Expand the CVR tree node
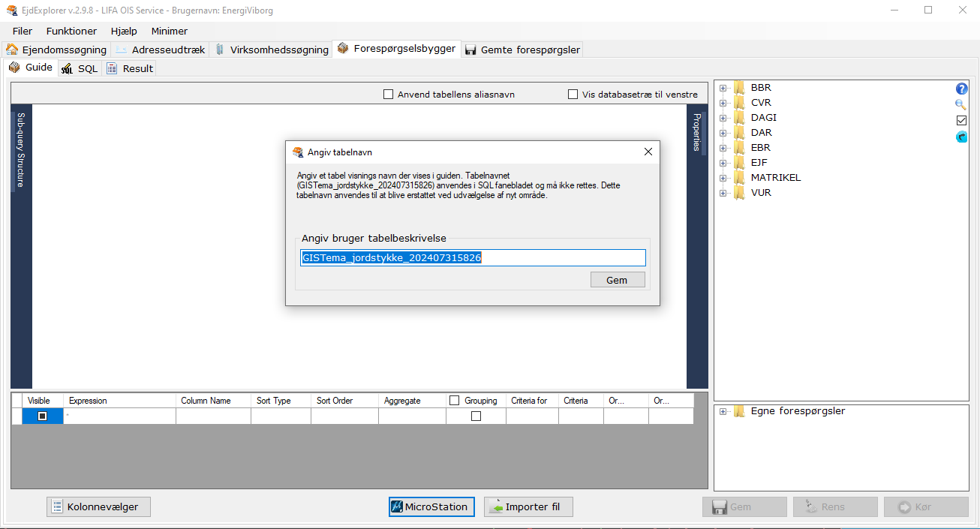 (723, 102)
